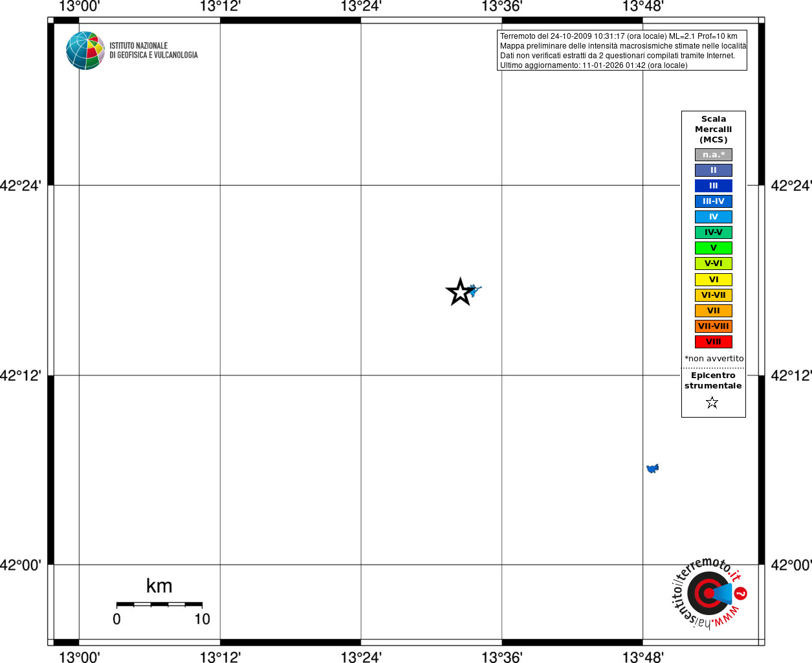The width and height of the screenshot is (812, 663).
Task: Click the 'Ultimo aggiornamento: 11-01-2026' line
Action: (593, 65)
